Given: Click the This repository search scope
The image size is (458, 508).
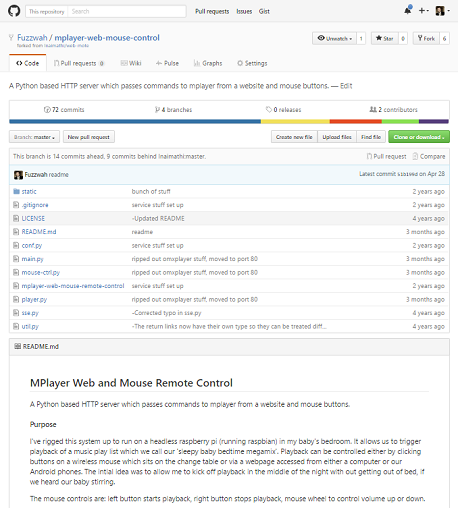Looking at the screenshot, I should coord(47,11).
